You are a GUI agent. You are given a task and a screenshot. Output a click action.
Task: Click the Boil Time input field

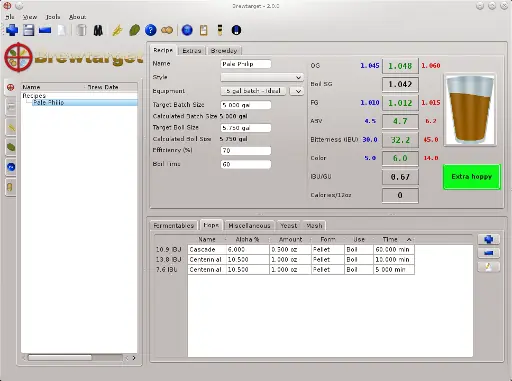point(246,164)
